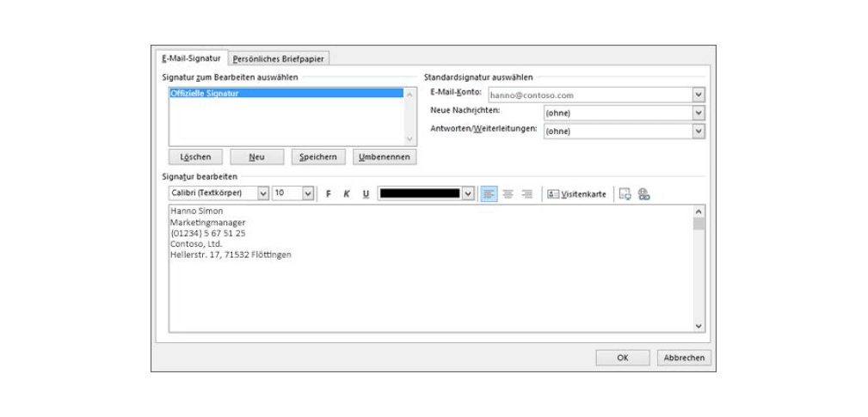Viewport: 868px width, 417px height.
Task: Click signature editor scrollbar down arrow
Action: pyautogui.click(x=699, y=326)
